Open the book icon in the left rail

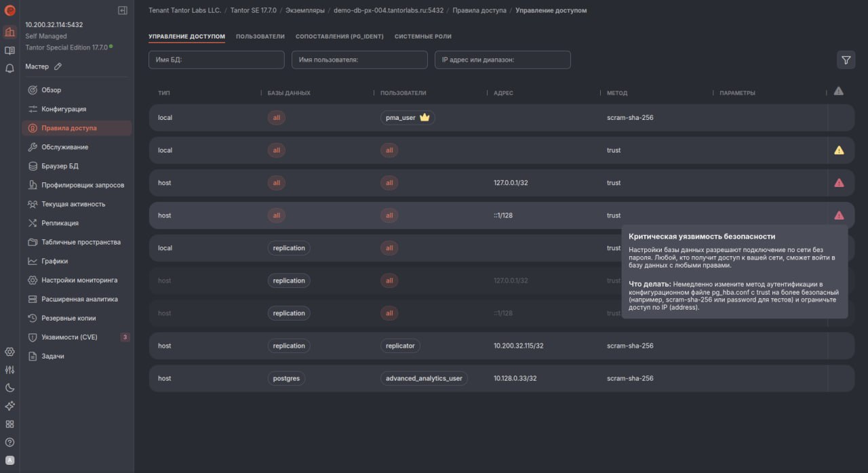pos(9,50)
